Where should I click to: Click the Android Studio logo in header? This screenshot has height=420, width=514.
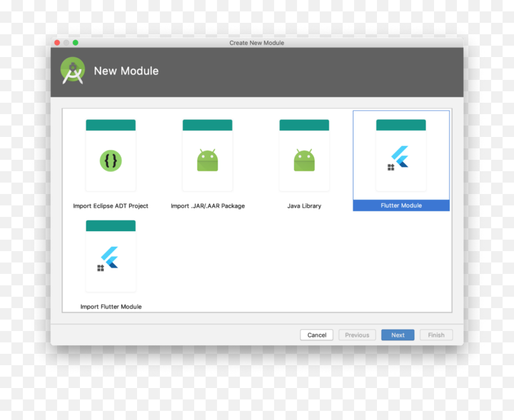tap(73, 71)
